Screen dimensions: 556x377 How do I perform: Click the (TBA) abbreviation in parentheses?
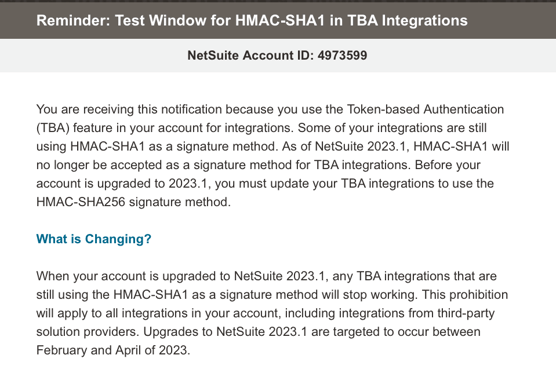click(53, 128)
